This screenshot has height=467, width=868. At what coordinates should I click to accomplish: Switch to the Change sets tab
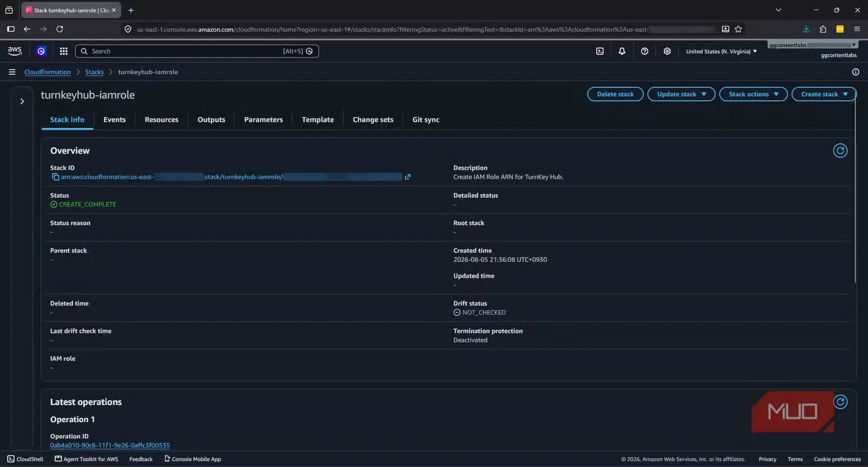[373, 120]
